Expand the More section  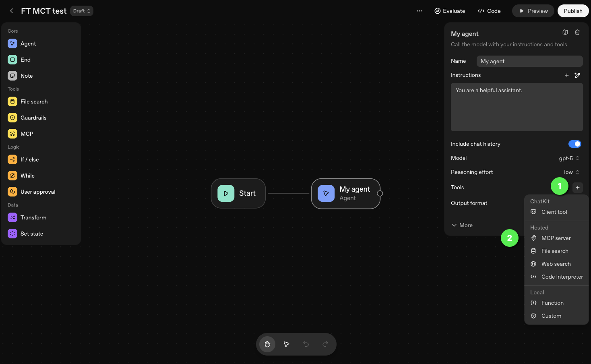(462, 225)
